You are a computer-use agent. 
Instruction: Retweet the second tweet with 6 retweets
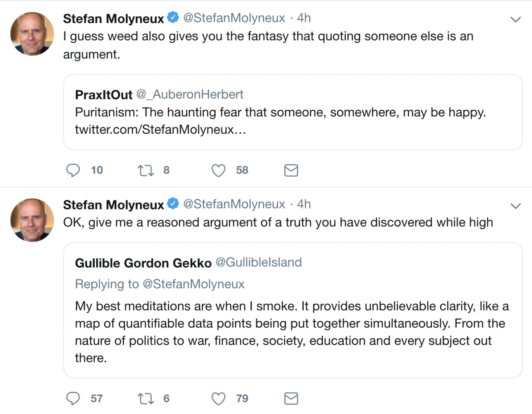tap(146, 398)
